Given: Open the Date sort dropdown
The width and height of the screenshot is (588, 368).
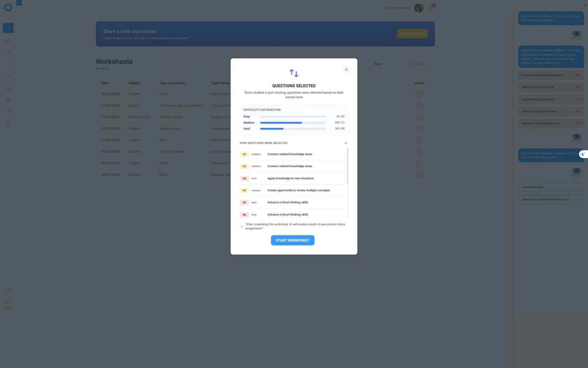Looking at the screenshot, I should tap(384, 64).
